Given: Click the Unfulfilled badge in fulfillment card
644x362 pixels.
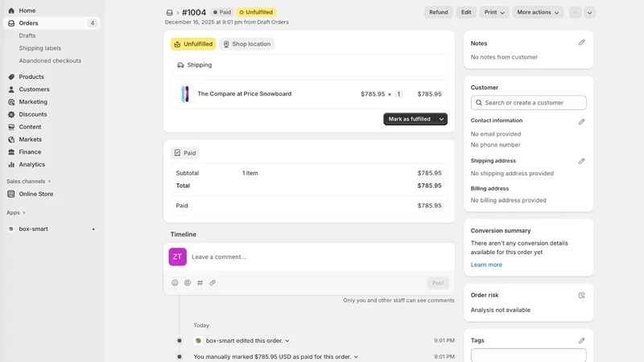Looking at the screenshot, I should click(x=193, y=44).
